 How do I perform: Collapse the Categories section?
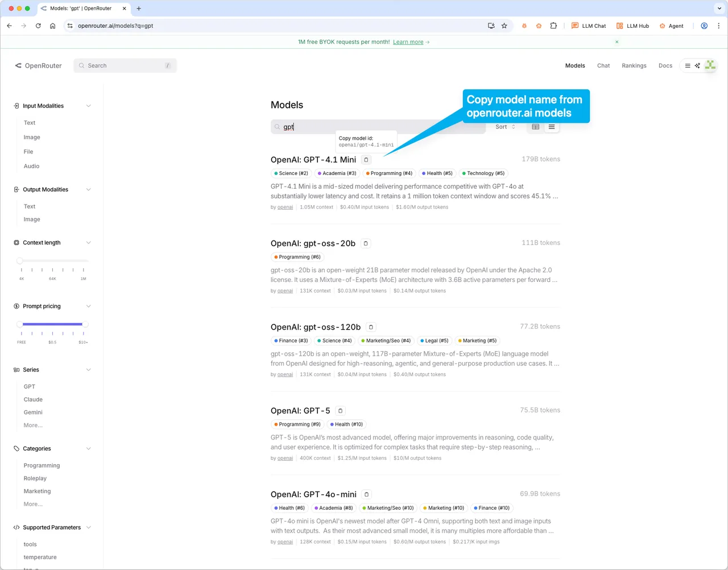click(88, 449)
